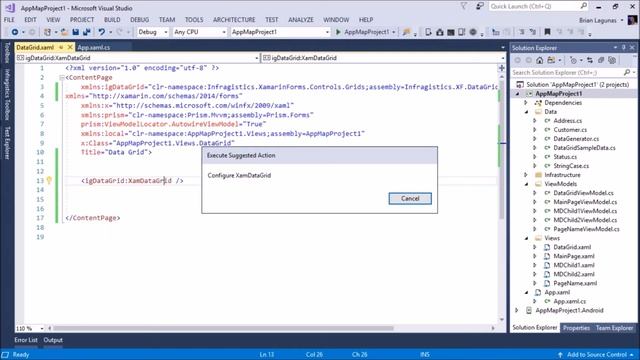Click the Save All toolbar icon
Viewport: 640px width, 360px height.
click(87, 32)
